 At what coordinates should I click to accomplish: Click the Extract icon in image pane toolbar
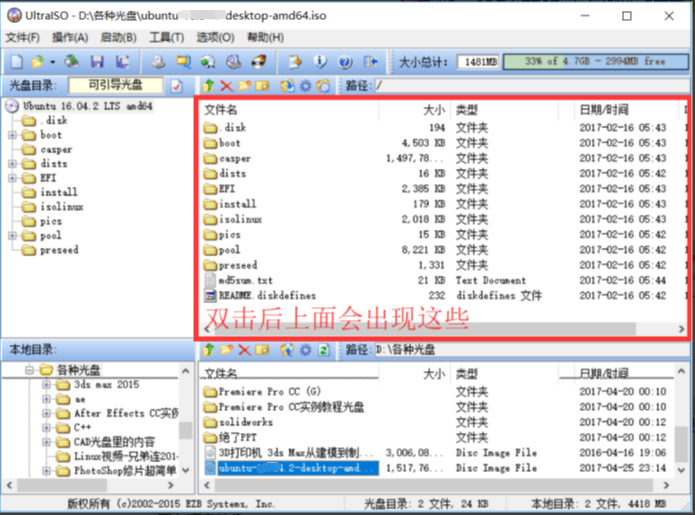click(x=287, y=86)
